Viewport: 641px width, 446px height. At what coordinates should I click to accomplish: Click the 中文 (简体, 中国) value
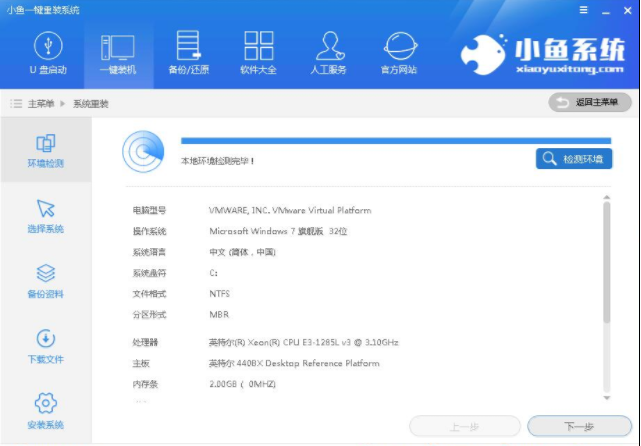242,252
